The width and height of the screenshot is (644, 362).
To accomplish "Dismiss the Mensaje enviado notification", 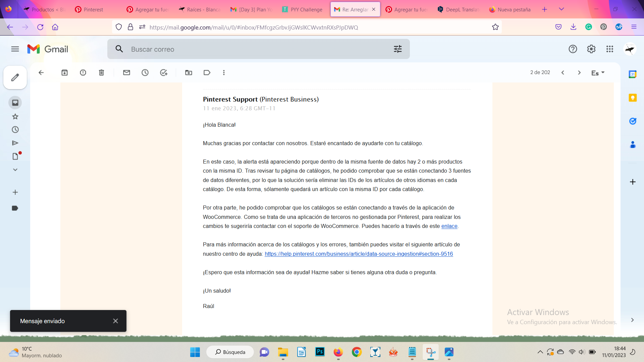I will pos(115,321).
